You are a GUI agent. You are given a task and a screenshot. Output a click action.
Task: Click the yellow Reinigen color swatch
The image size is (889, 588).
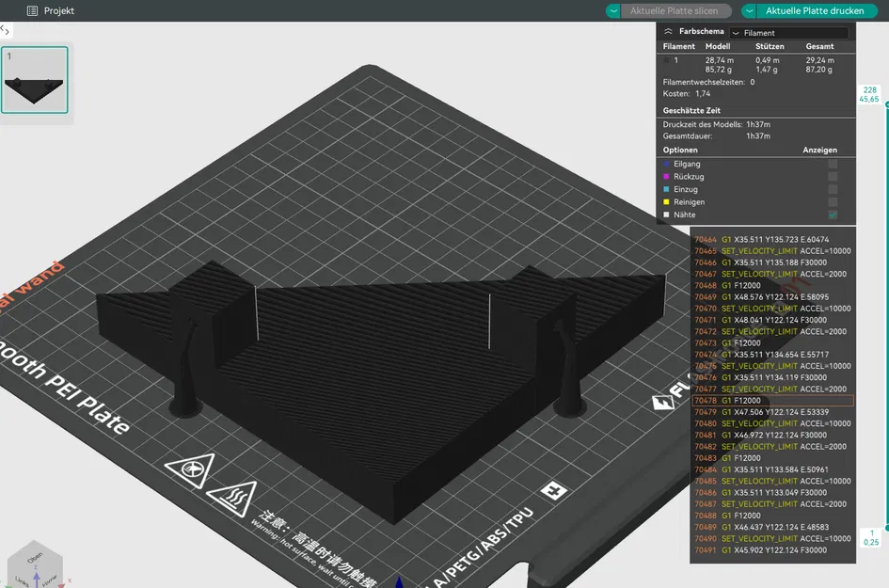[x=667, y=202]
